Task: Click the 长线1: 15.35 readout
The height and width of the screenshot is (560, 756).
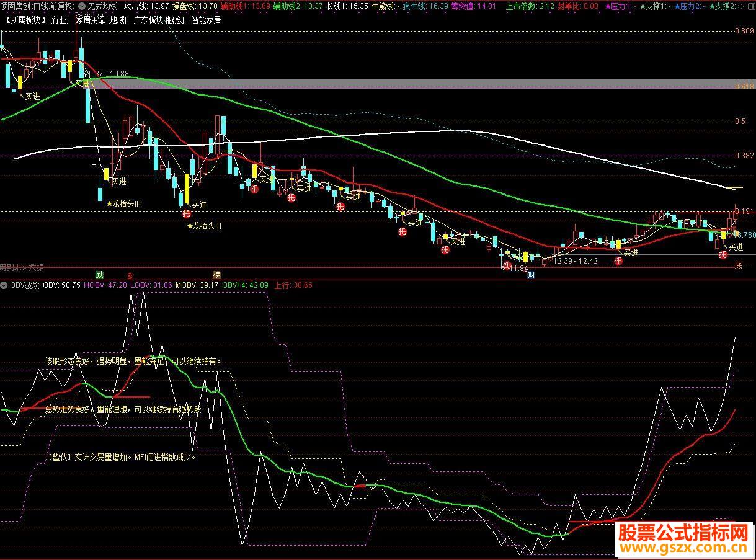Action: coord(347,6)
